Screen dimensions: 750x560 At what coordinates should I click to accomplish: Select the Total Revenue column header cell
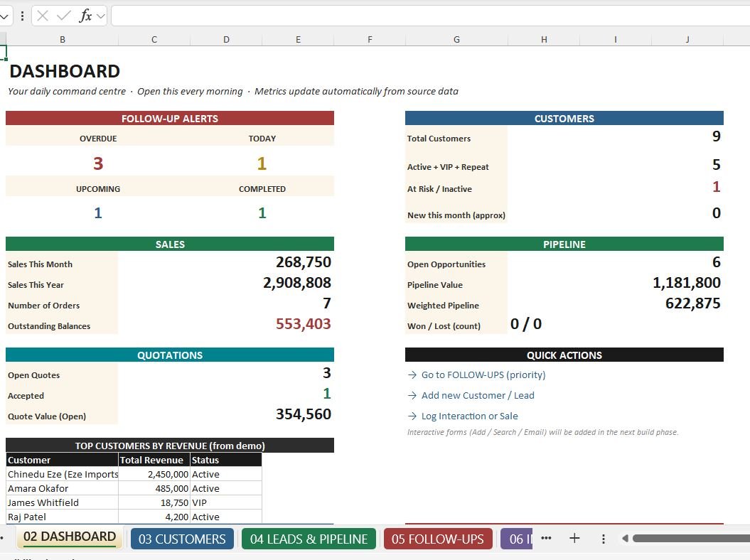point(154,460)
